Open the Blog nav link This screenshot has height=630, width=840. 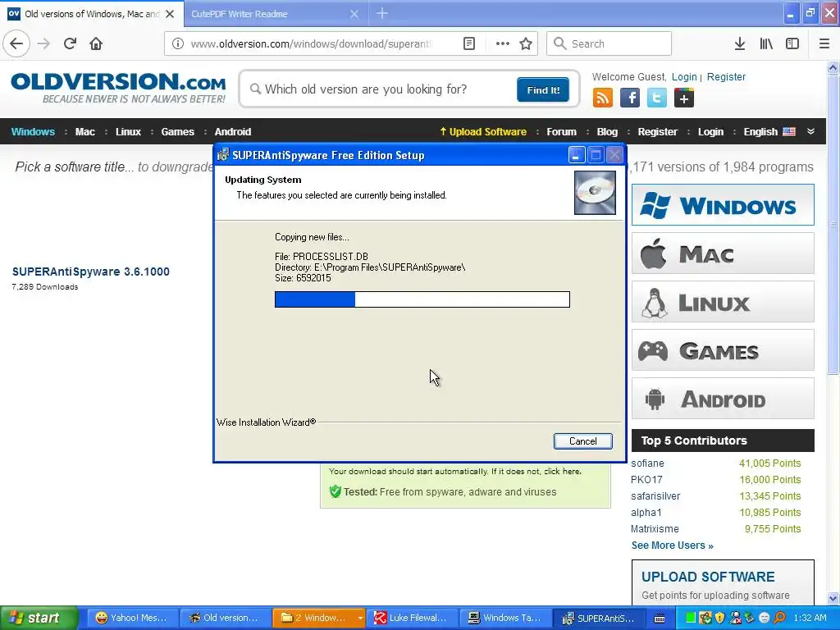[x=607, y=132]
